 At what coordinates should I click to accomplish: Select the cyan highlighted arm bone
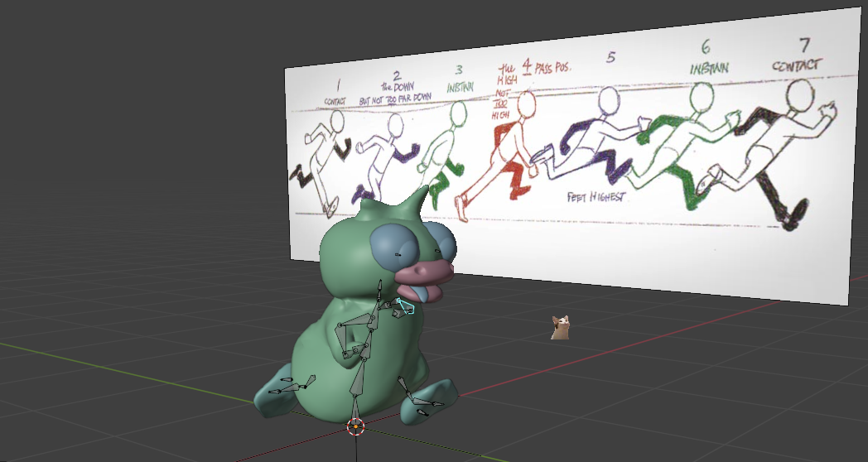pyautogui.click(x=405, y=307)
